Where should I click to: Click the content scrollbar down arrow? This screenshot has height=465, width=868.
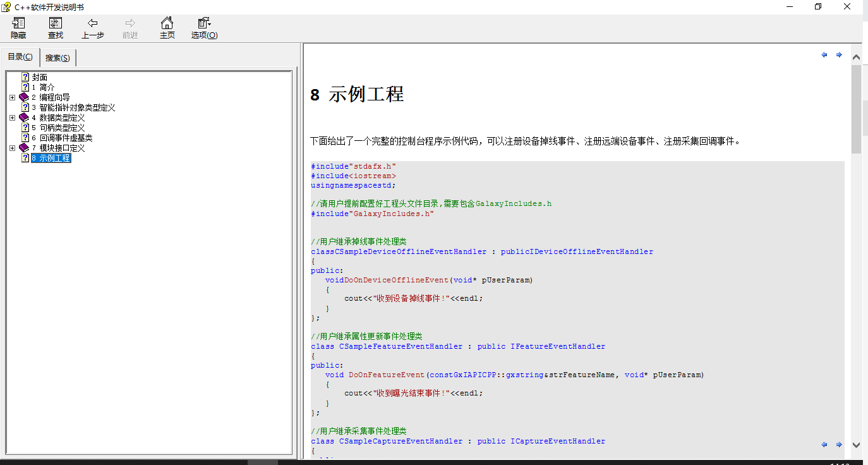click(856, 444)
